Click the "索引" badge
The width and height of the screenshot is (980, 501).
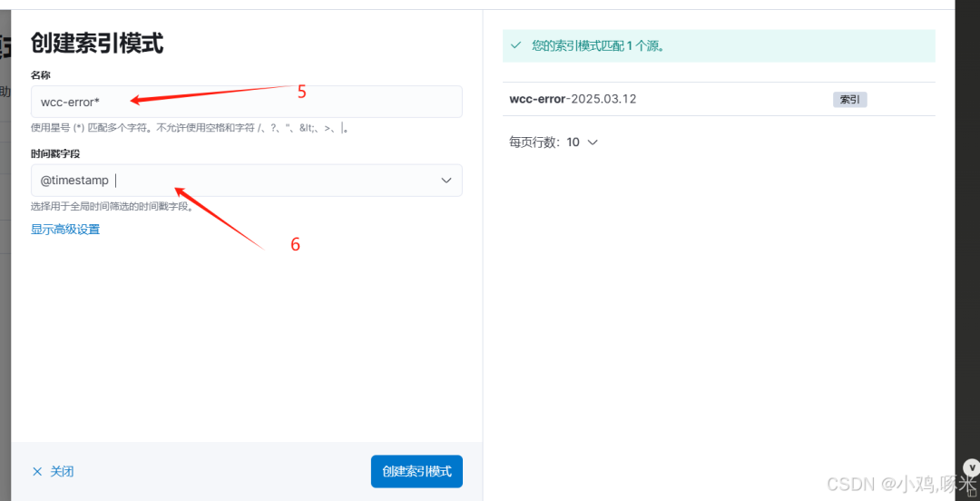point(849,100)
